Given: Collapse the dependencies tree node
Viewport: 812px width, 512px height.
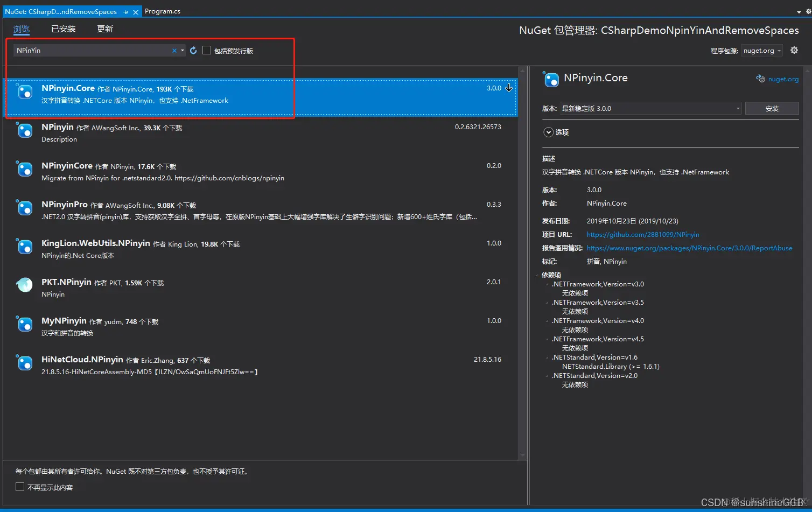Looking at the screenshot, I should pos(538,275).
